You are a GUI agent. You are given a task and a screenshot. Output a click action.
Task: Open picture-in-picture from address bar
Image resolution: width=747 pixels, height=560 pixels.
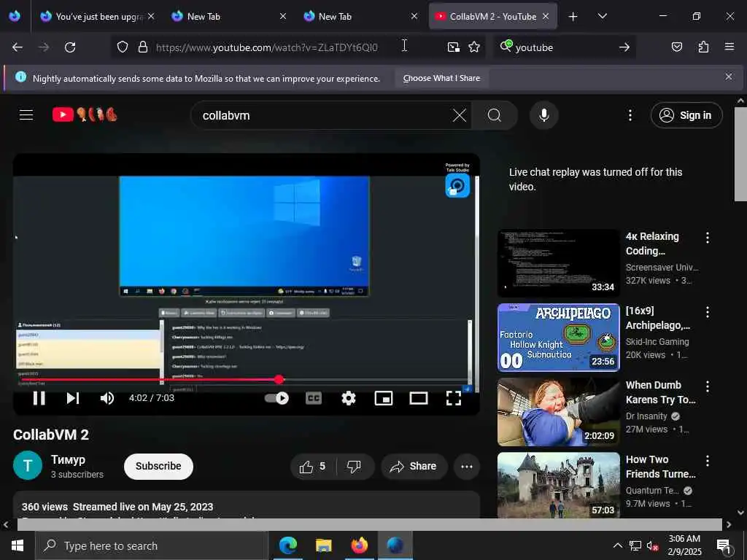(454, 47)
